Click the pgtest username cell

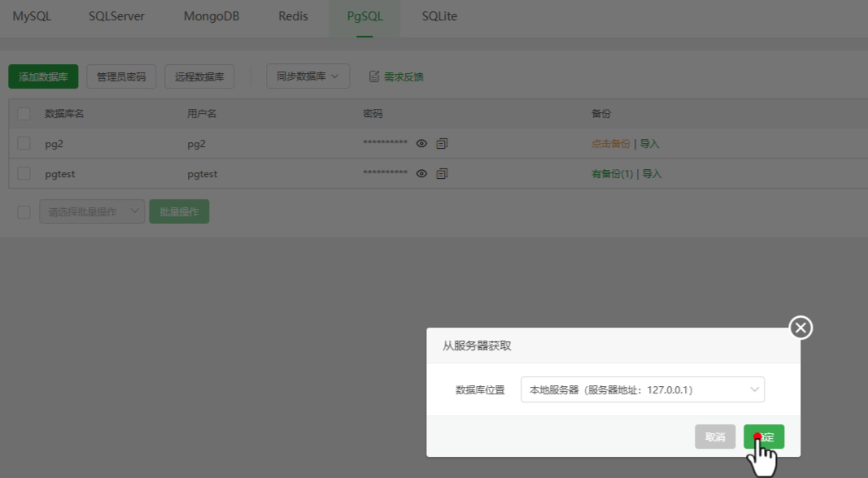[x=202, y=174]
